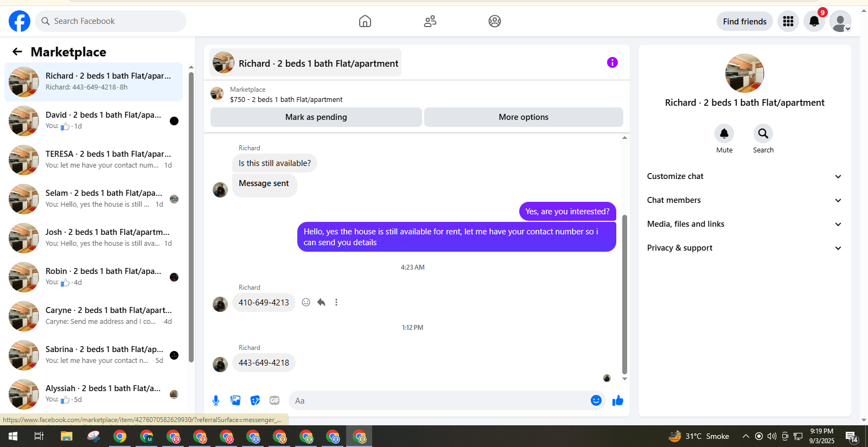Click the back arrow beside Marketplace
Screen dimensions: 868x447
click(x=17, y=52)
